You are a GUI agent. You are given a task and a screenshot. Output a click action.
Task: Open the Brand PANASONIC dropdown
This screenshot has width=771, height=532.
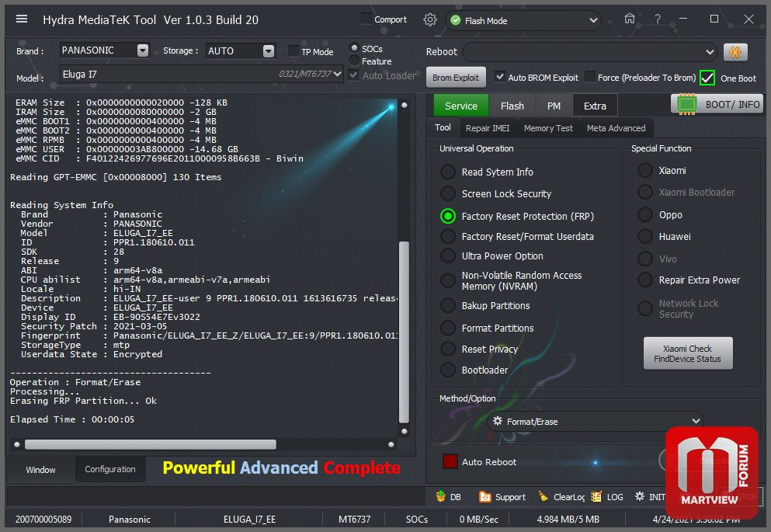pos(143,50)
